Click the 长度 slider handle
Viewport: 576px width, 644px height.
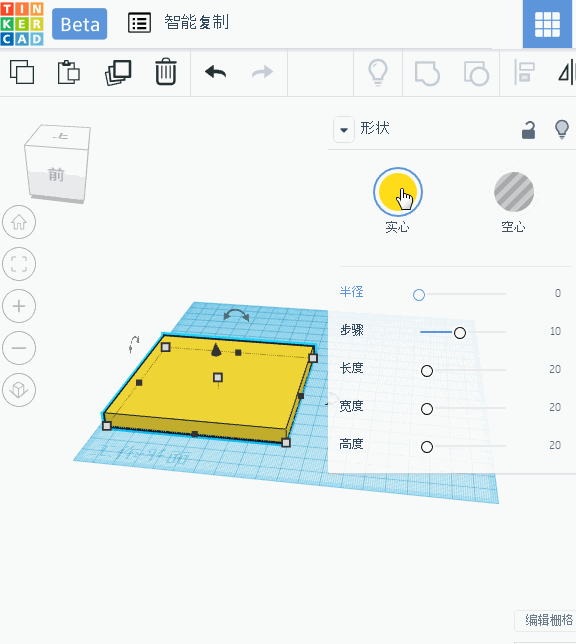(x=427, y=371)
